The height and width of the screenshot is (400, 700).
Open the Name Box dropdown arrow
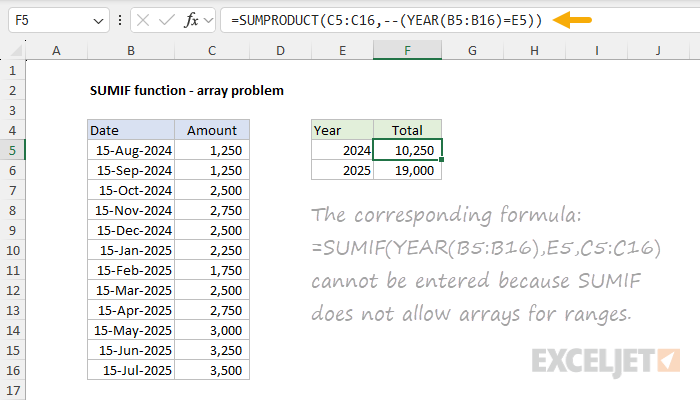(x=98, y=21)
